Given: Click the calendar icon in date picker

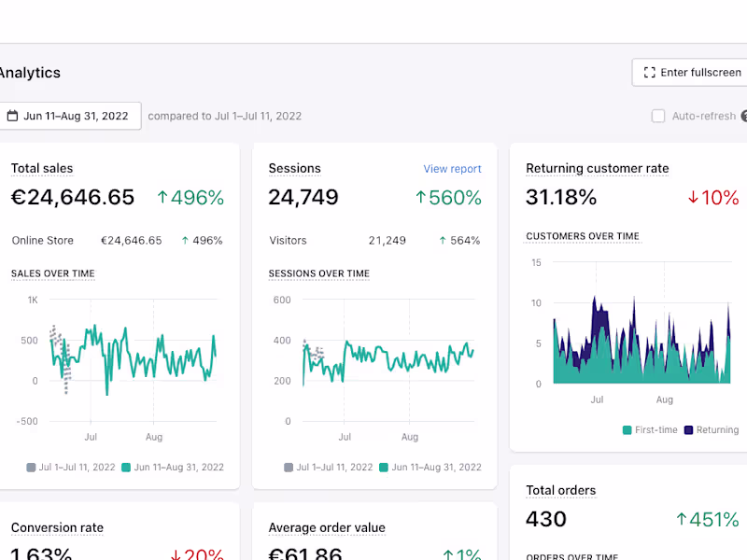Looking at the screenshot, I should [12, 117].
